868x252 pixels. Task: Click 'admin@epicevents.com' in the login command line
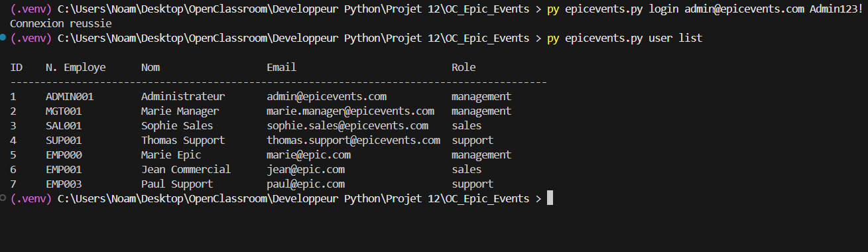[744, 9]
